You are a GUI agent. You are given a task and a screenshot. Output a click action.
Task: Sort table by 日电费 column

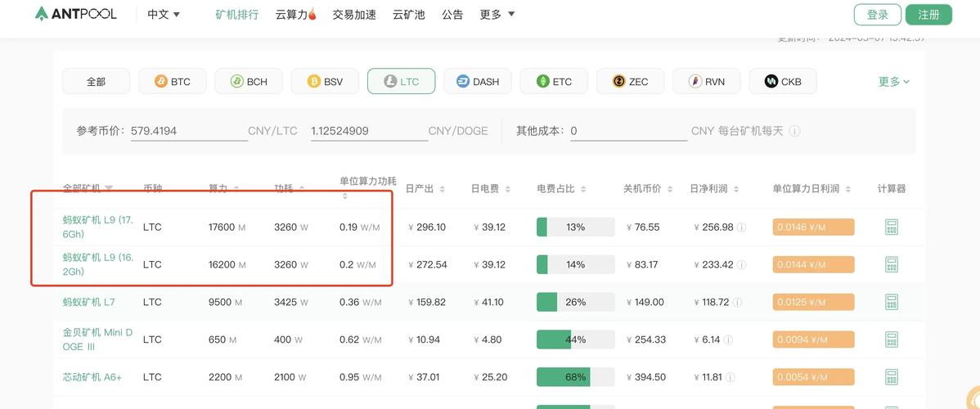coord(507,189)
